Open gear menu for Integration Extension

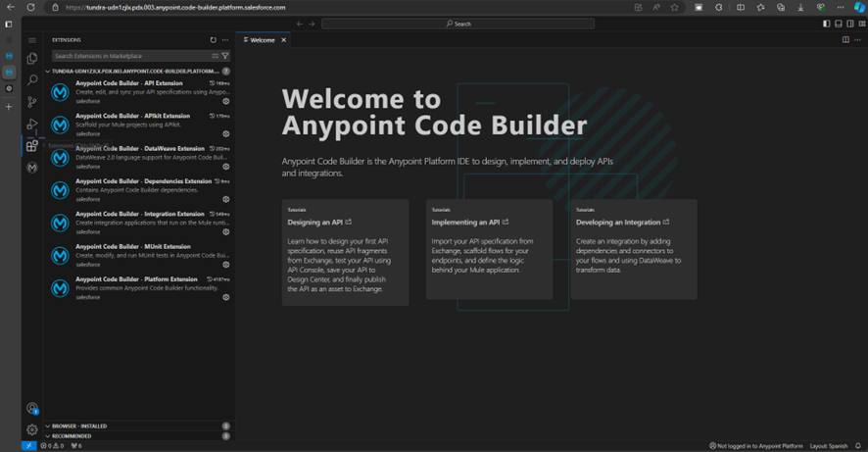[x=226, y=232]
